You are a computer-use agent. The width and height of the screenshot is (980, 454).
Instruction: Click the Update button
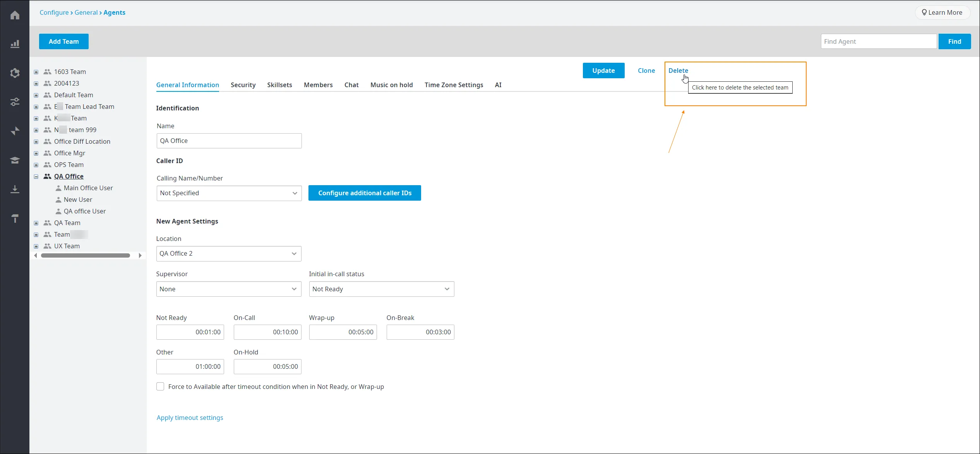click(x=603, y=71)
